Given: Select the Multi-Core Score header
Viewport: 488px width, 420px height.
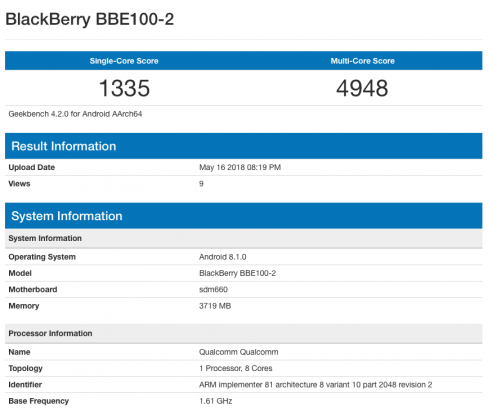Looking at the screenshot, I should [x=363, y=61].
